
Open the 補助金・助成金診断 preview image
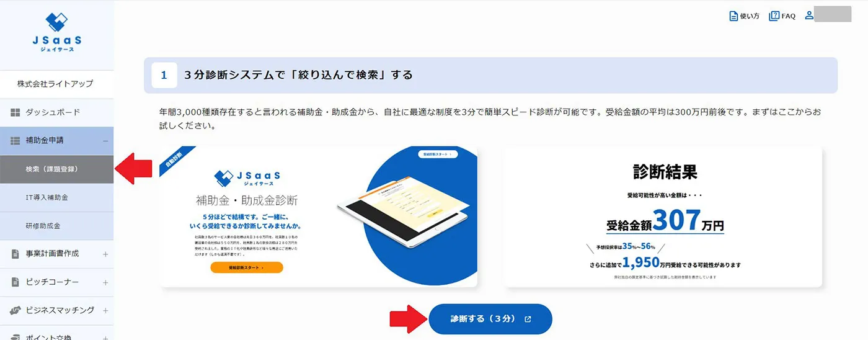(319, 217)
